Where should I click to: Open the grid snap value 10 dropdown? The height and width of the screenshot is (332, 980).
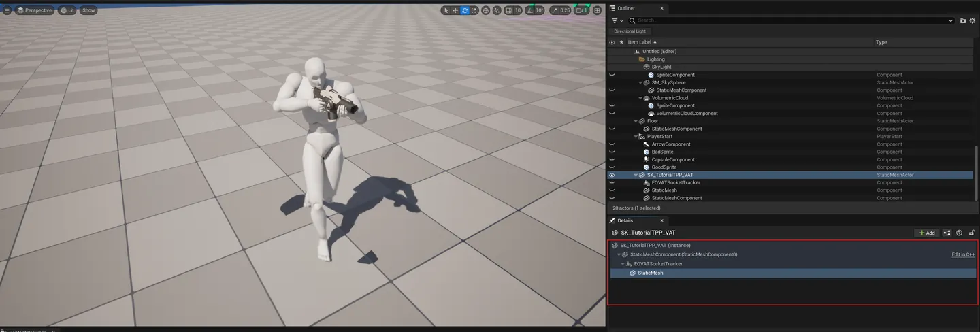click(x=518, y=10)
